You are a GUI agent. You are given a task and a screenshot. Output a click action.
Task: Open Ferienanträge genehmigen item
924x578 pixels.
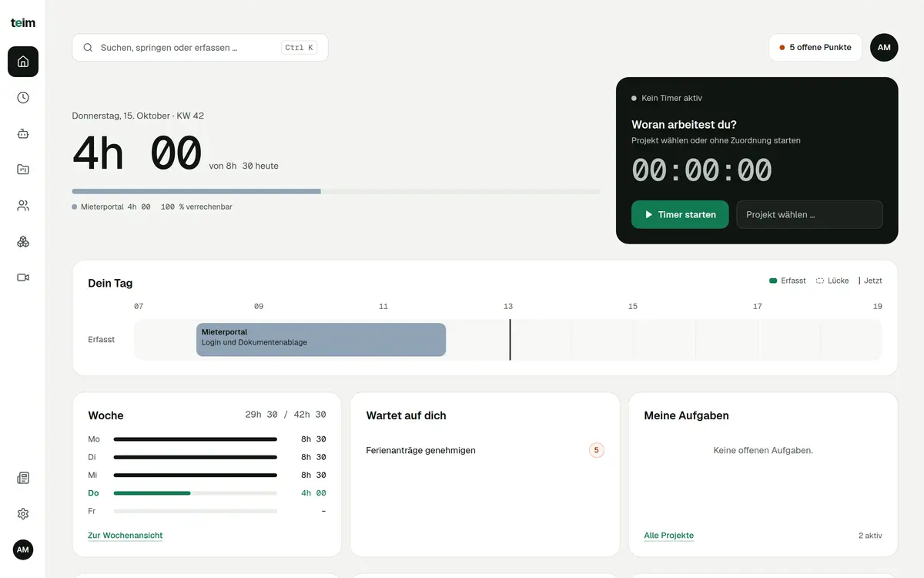485,450
